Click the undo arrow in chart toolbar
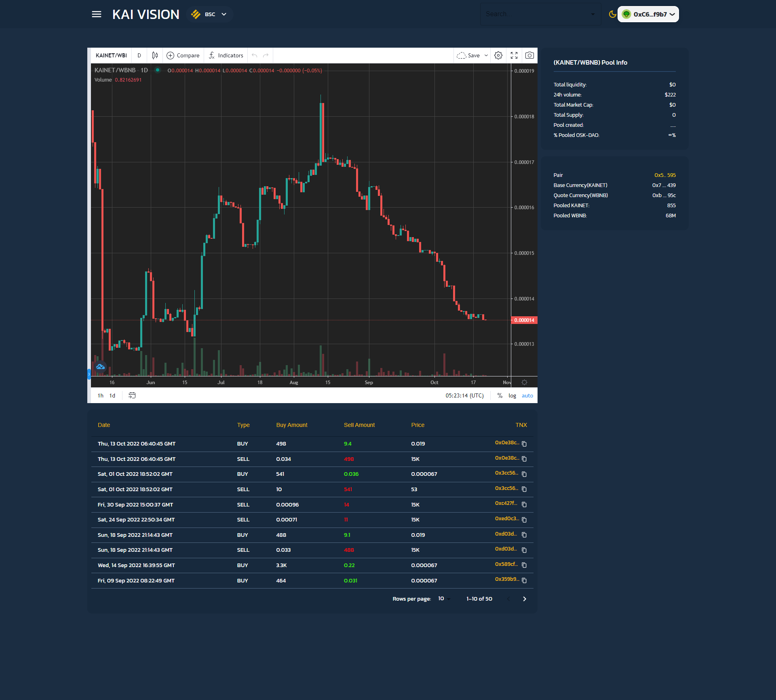 coord(254,55)
